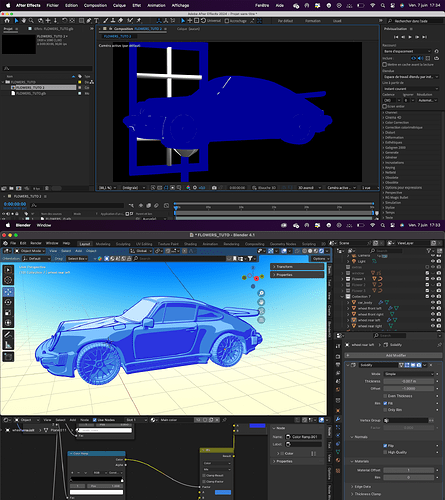Screen dimensions: 445x500
Task: Select the Home icon in After Effects toolbar
Action: tap(7, 21)
